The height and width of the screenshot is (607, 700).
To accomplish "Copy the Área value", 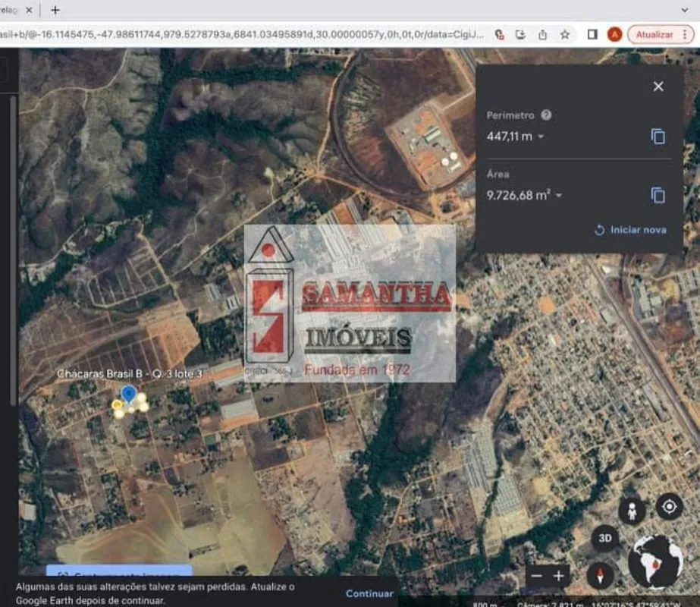I will [658, 196].
